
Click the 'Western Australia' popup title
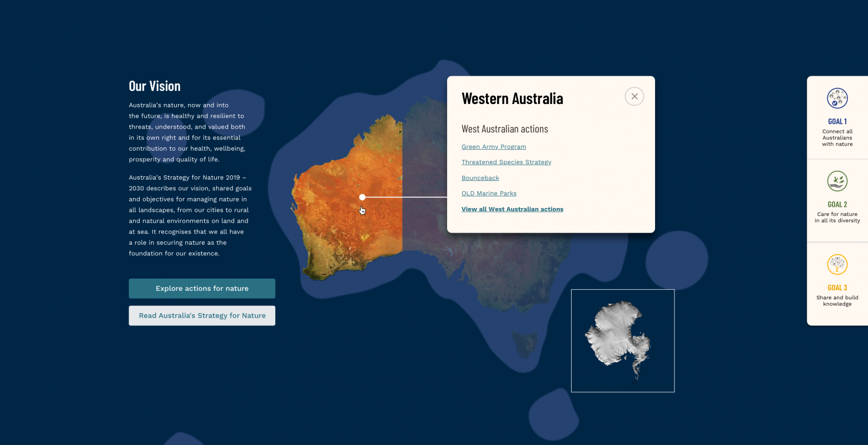pos(512,98)
